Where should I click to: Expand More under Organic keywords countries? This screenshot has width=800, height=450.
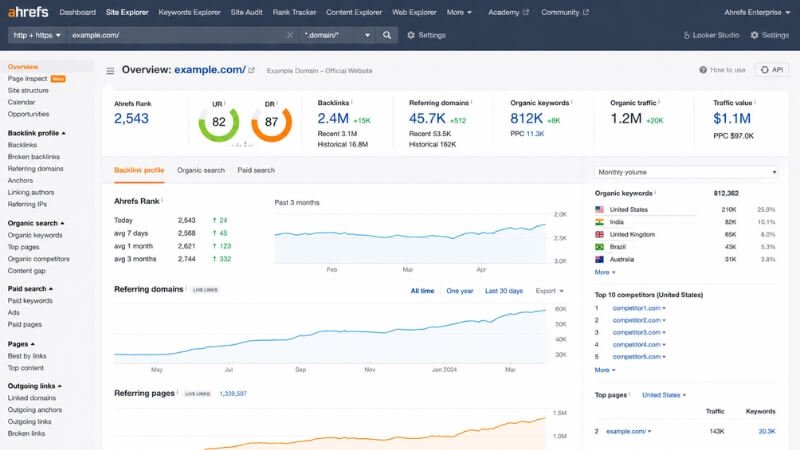tap(605, 272)
